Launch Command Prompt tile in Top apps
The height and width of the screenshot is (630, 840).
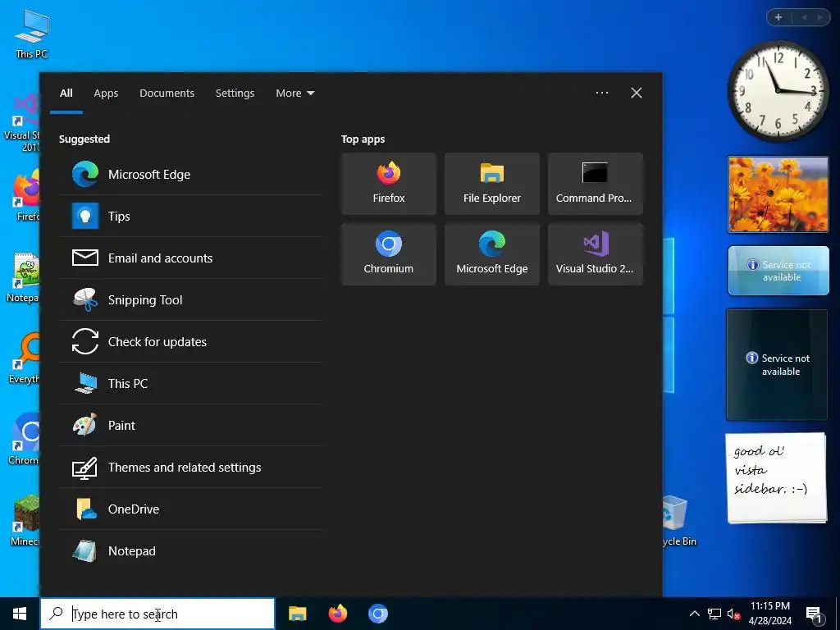pos(596,184)
